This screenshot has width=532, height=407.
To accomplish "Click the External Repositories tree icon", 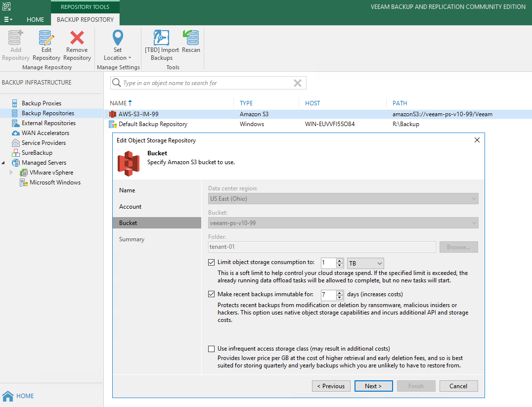I will tap(15, 123).
